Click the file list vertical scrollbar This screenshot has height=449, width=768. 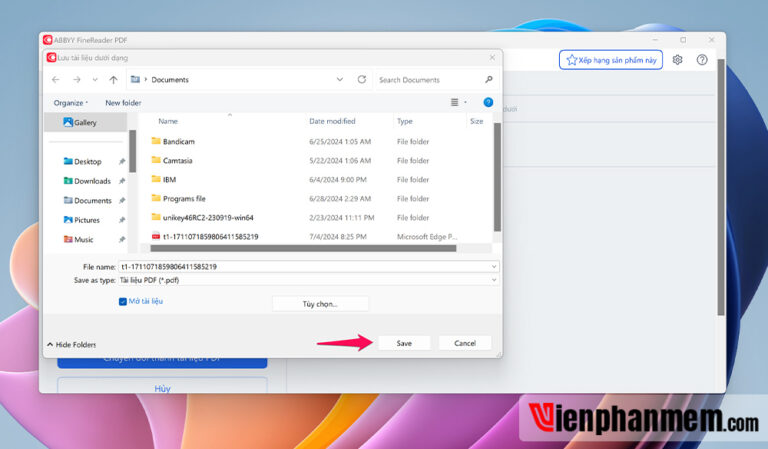(x=497, y=180)
